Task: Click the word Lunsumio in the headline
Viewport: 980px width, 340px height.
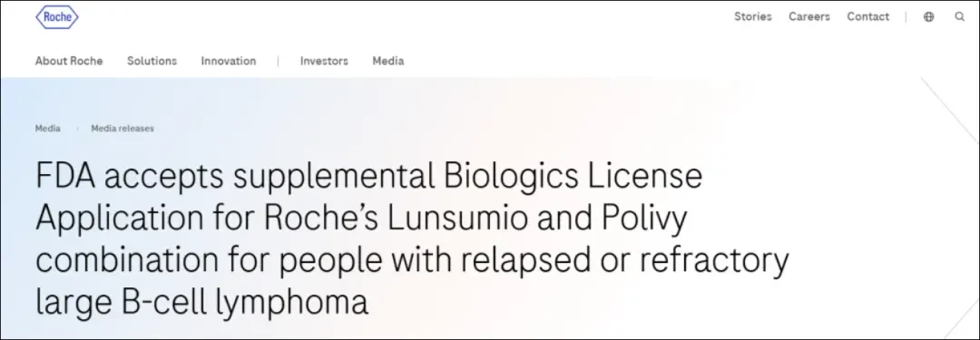Action: (x=485, y=218)
